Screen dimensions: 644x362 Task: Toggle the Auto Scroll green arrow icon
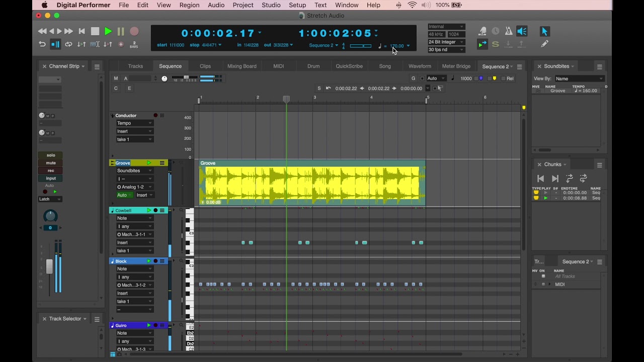tap(482, 44)
